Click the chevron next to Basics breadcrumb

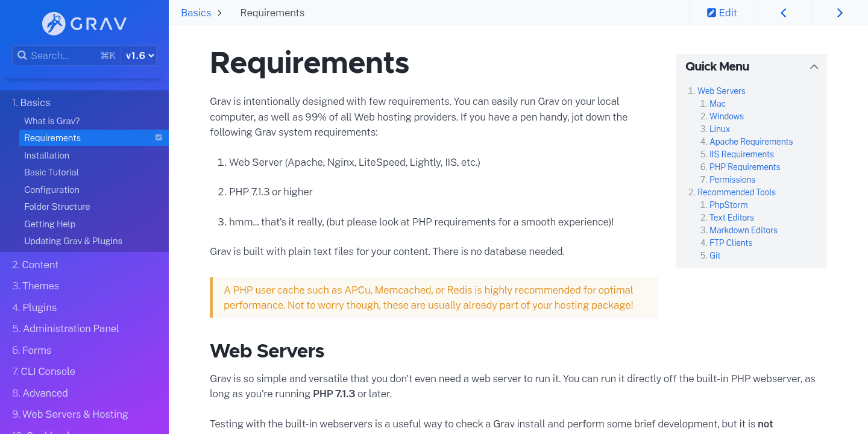[218, 12]
